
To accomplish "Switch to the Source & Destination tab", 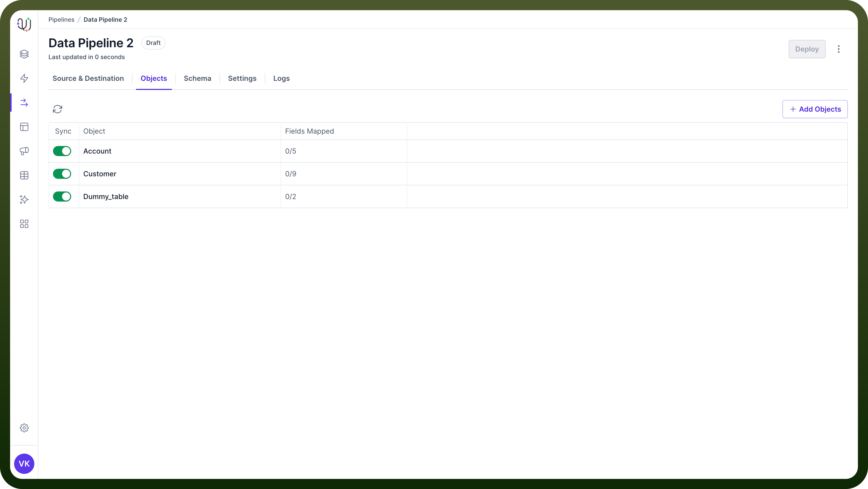I will tap(88, 78).
